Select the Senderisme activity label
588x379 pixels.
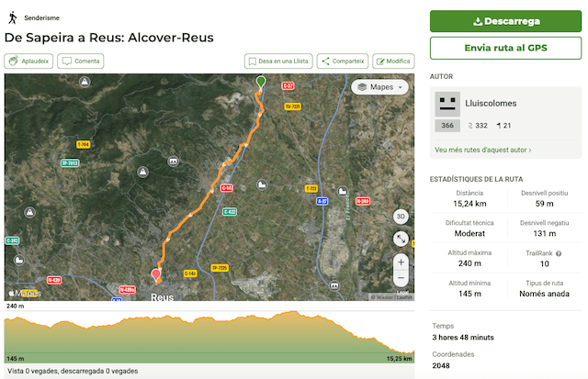coord(43,17)
